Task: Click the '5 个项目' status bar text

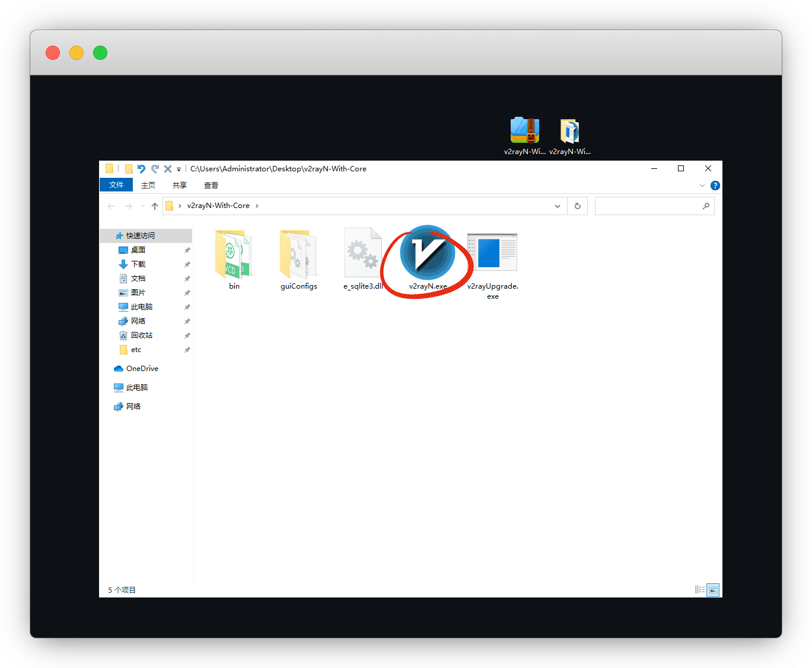Action: point(122,590)
